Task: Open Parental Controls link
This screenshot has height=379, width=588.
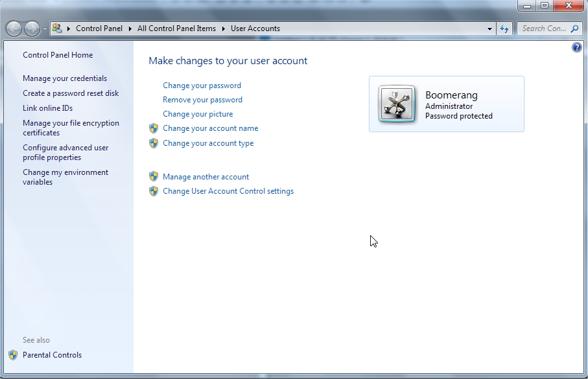Action: (52, 355)
